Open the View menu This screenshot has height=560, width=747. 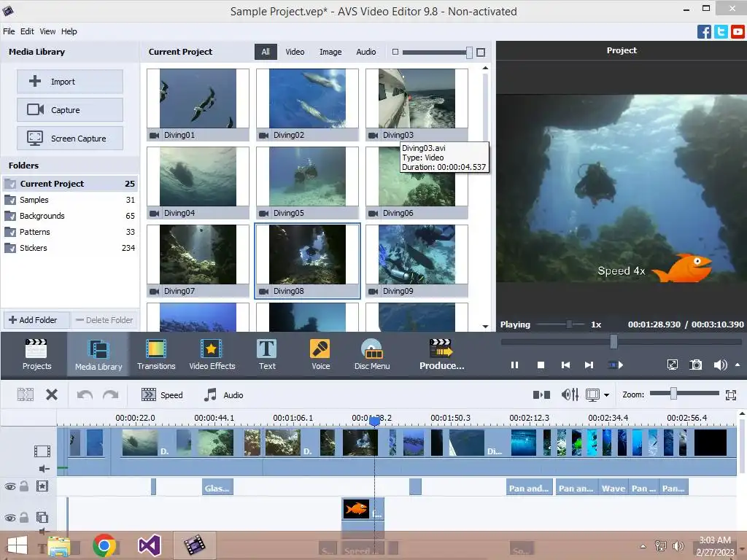(47, 31)
